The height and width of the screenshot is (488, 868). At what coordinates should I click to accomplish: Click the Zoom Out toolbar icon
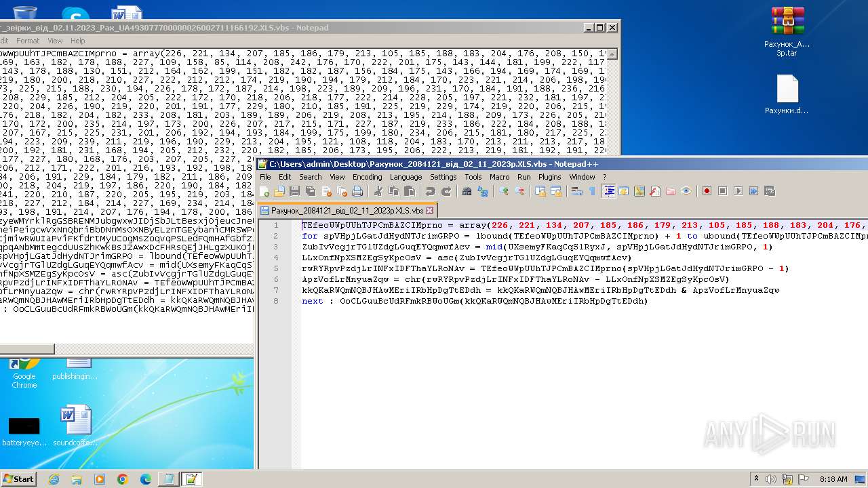[x=520, y=191]
